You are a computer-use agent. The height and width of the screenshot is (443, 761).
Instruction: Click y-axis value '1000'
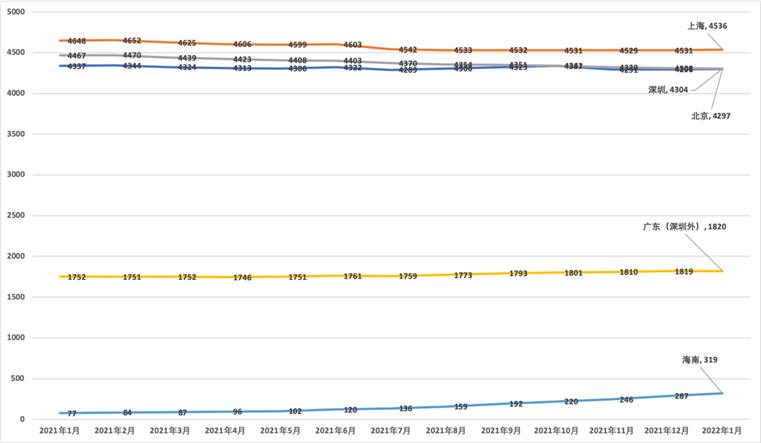click(16, 338)
